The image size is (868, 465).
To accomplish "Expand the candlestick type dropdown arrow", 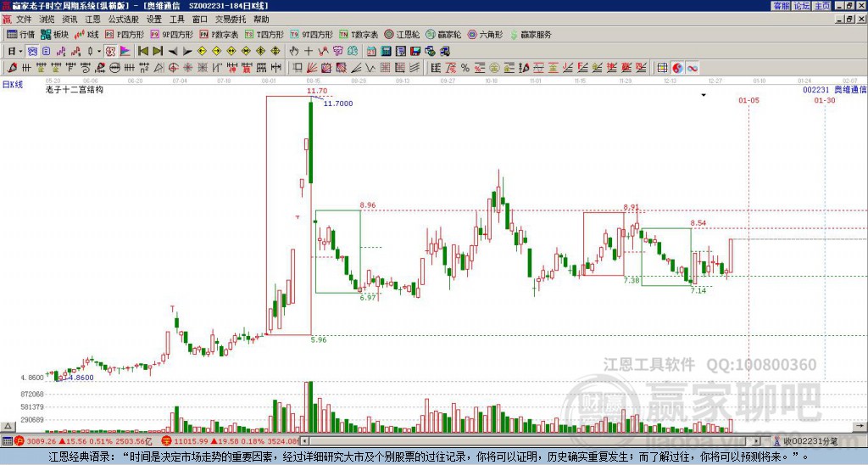I will point(99,52).
